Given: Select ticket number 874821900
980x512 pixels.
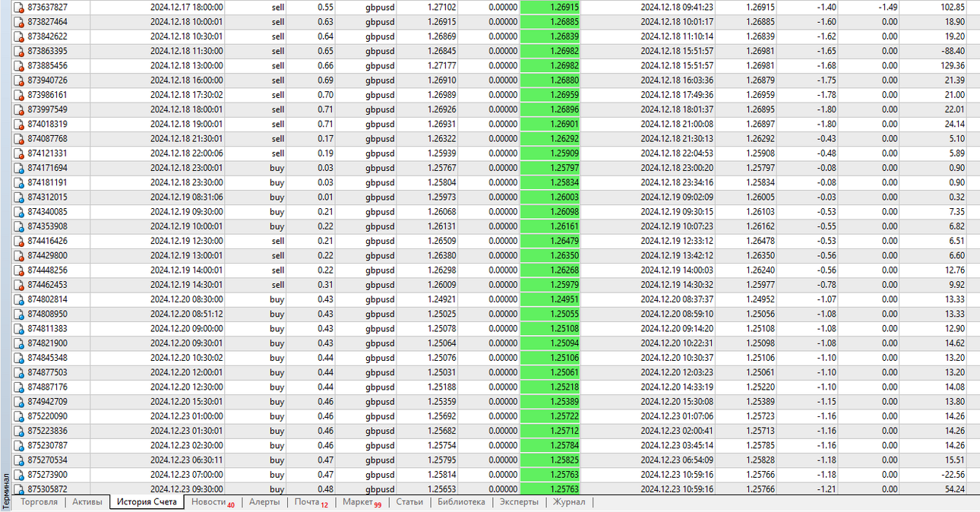Looking at the screenshot, I should [x=47, y=343].
